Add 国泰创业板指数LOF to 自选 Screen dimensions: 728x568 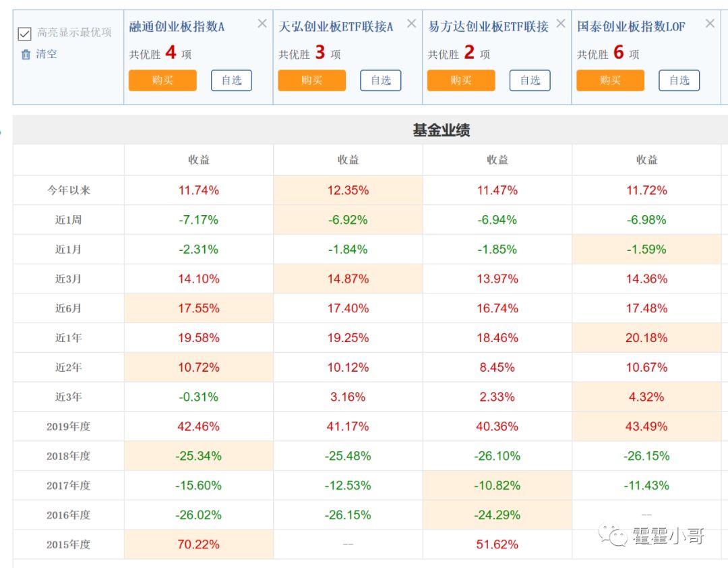[679, 80]
